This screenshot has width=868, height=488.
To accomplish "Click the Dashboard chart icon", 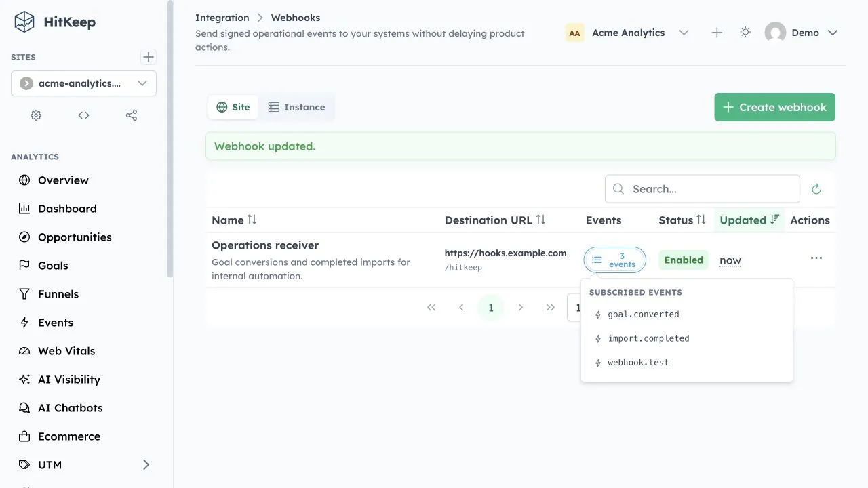I will tap(24, 209).
